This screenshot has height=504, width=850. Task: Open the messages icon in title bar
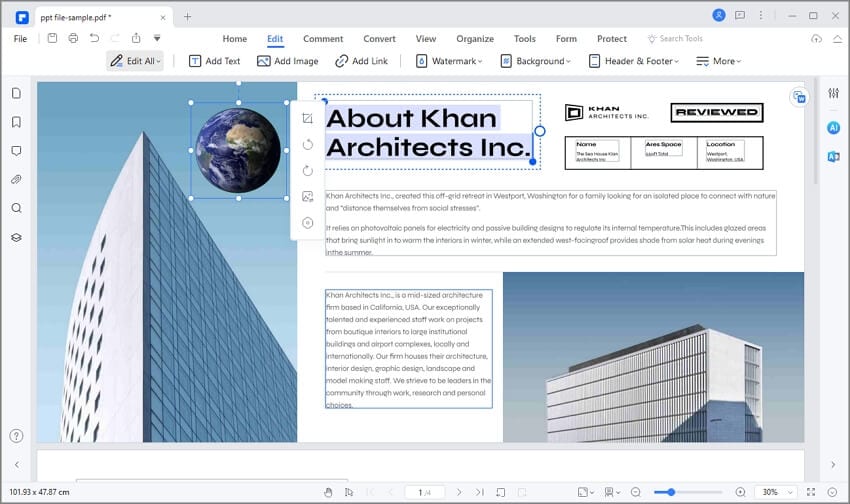[739, 16]
